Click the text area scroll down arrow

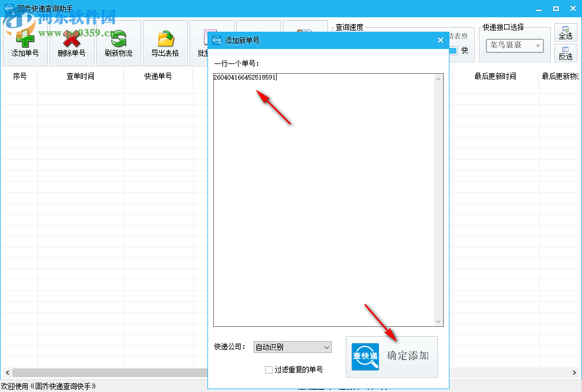pos(439,322)
